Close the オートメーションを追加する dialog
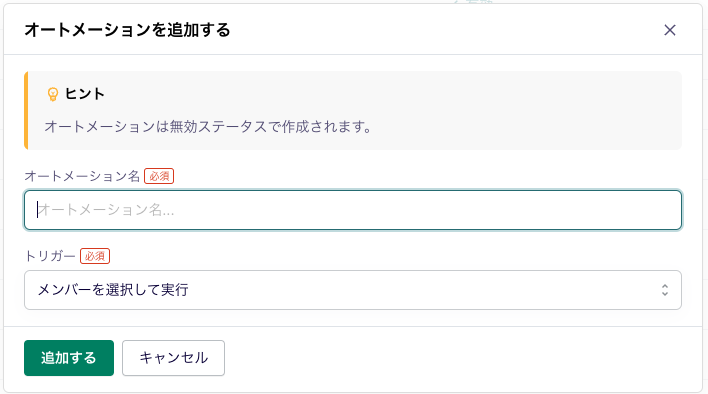 pyautogui.click(x=670, y=30)
